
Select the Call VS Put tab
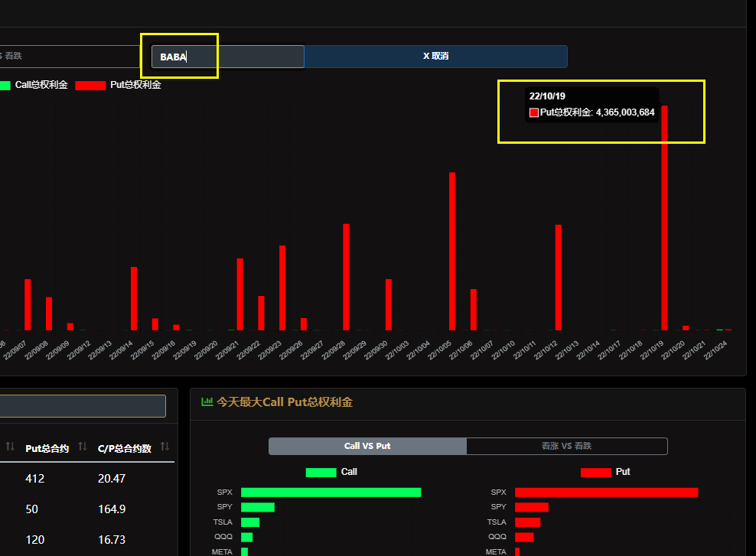pos(367,446)
